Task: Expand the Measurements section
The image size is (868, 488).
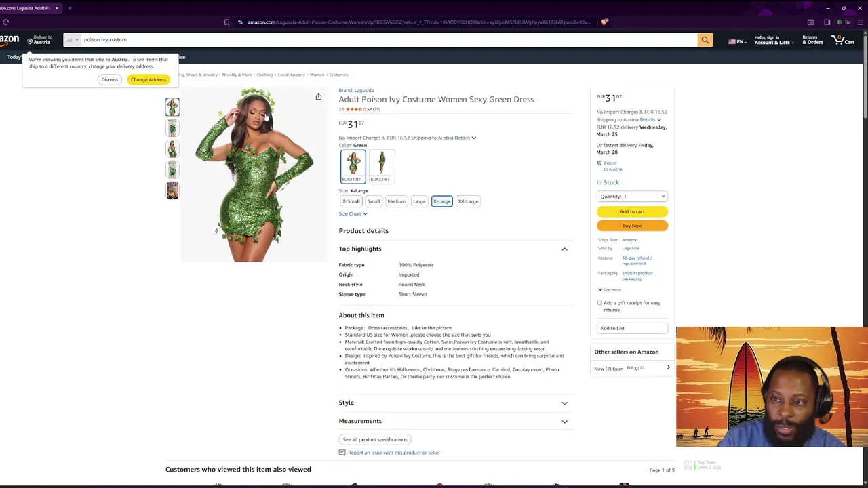Action: 564,422
